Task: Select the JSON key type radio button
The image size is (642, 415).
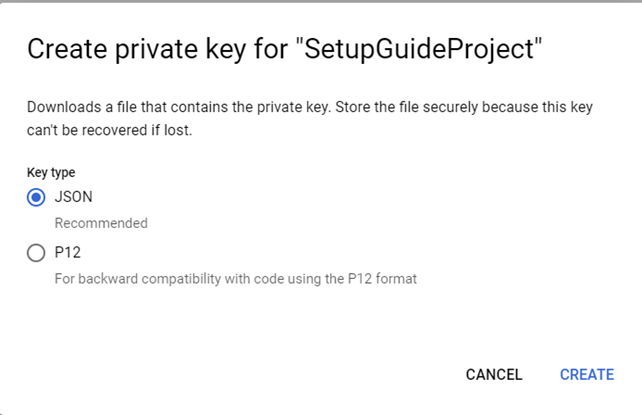Action: (36, 198)
